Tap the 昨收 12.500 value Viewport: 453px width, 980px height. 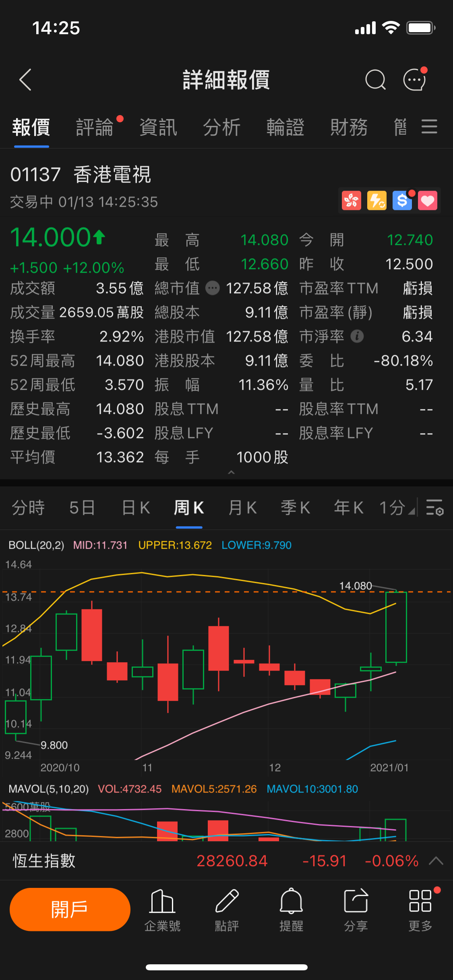click(409, 264)
